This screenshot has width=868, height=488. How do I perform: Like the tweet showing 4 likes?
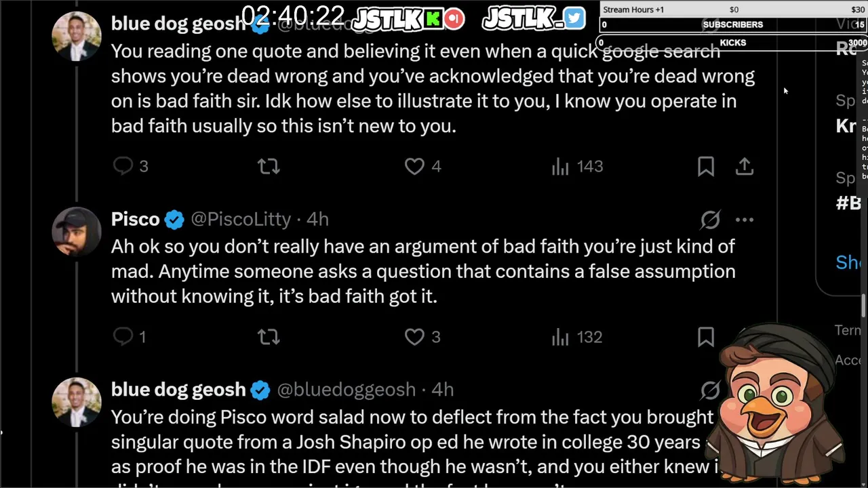point(414,166)
